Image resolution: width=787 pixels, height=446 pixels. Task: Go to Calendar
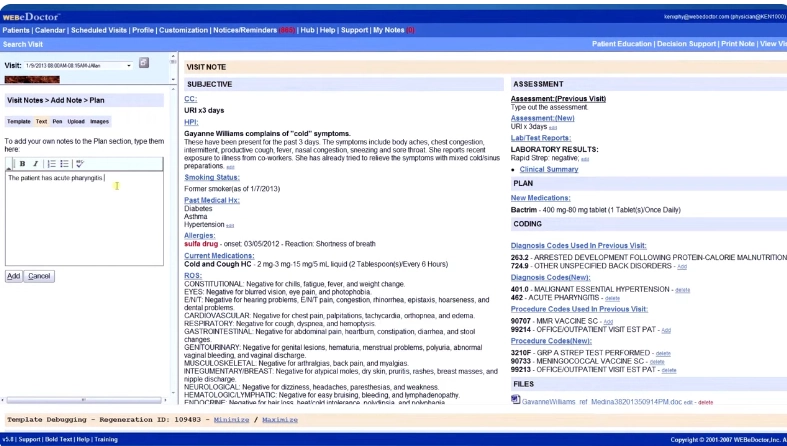[50, 30]
